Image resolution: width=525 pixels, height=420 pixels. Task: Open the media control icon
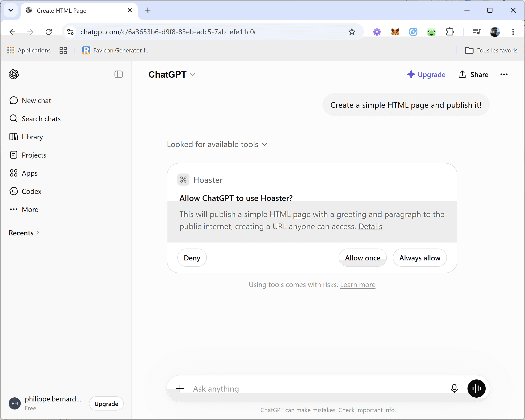477,32
